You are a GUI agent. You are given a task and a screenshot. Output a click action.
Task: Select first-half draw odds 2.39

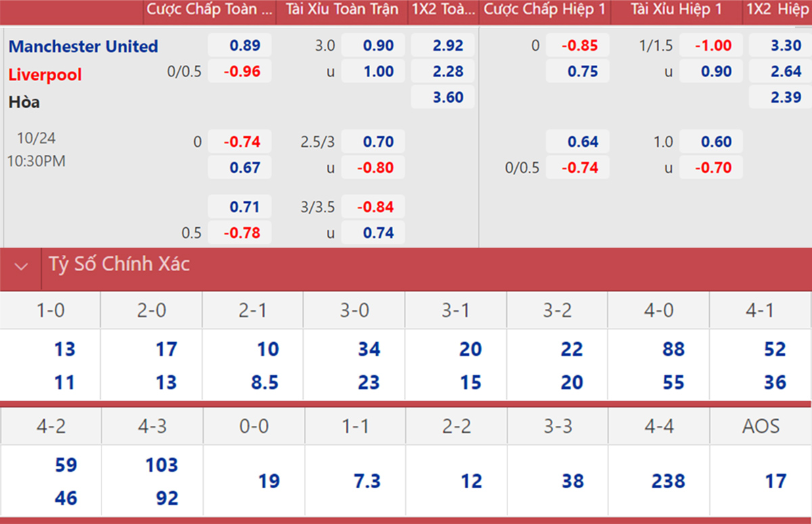(x=780, y=97)
